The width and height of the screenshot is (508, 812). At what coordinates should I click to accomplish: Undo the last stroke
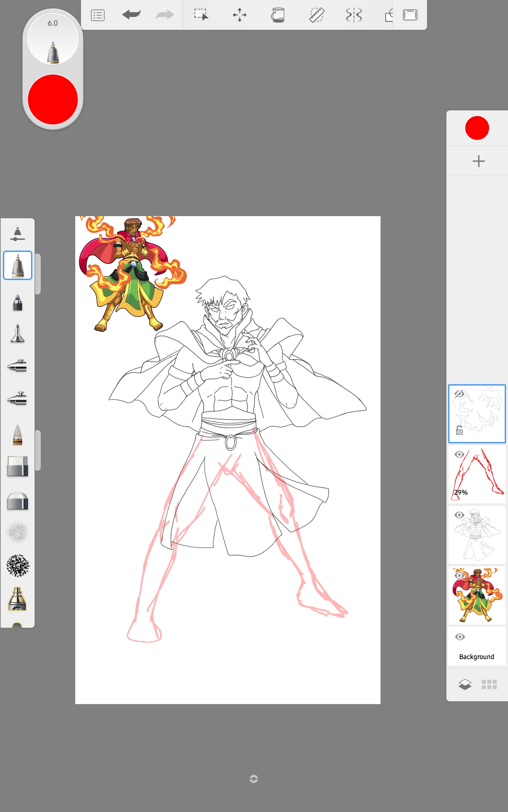(x=131, y=15)
